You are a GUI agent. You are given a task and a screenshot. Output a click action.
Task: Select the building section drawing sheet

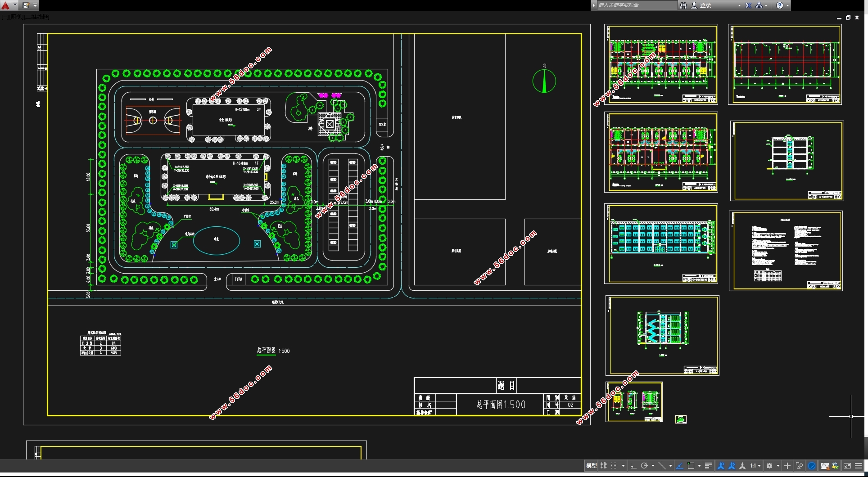click(787, 161)
